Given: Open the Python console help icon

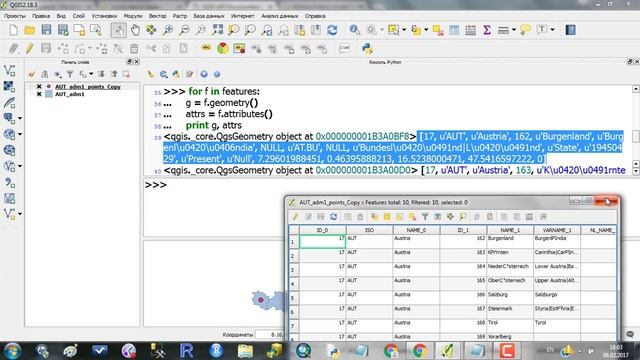Looking at the screenshot, I should click(217, 74).
